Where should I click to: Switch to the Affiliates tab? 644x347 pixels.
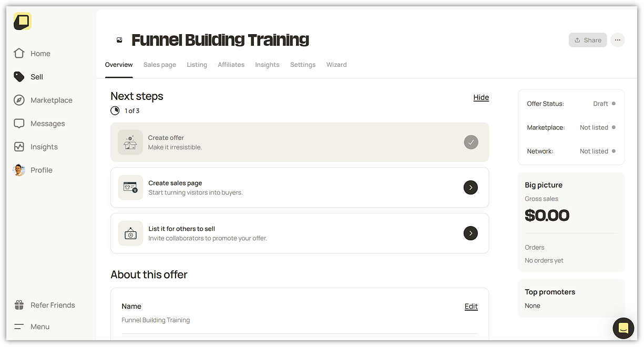(x=231, y=64)
